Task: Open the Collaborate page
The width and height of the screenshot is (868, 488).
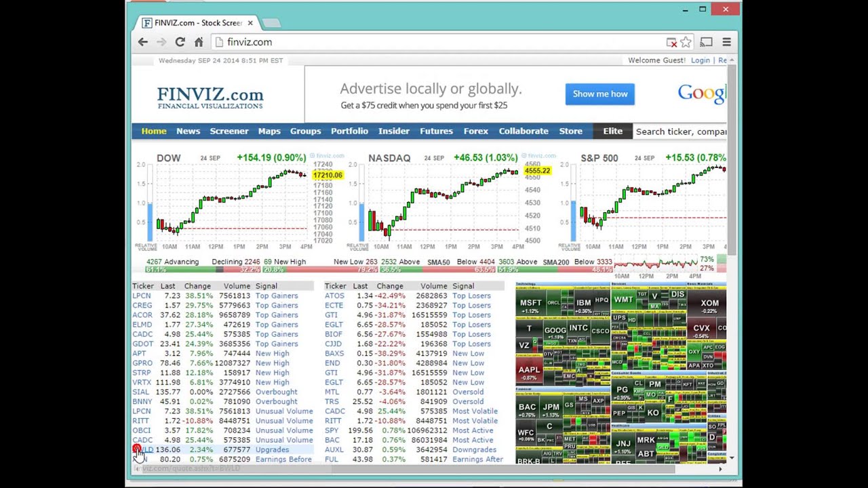Action: (x=524, y=131)
